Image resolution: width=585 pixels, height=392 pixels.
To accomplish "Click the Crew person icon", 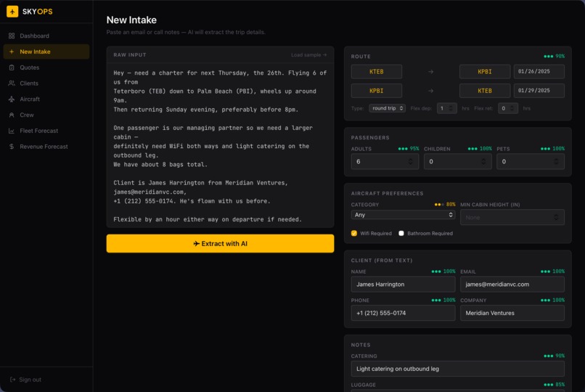I will point(12,115).
